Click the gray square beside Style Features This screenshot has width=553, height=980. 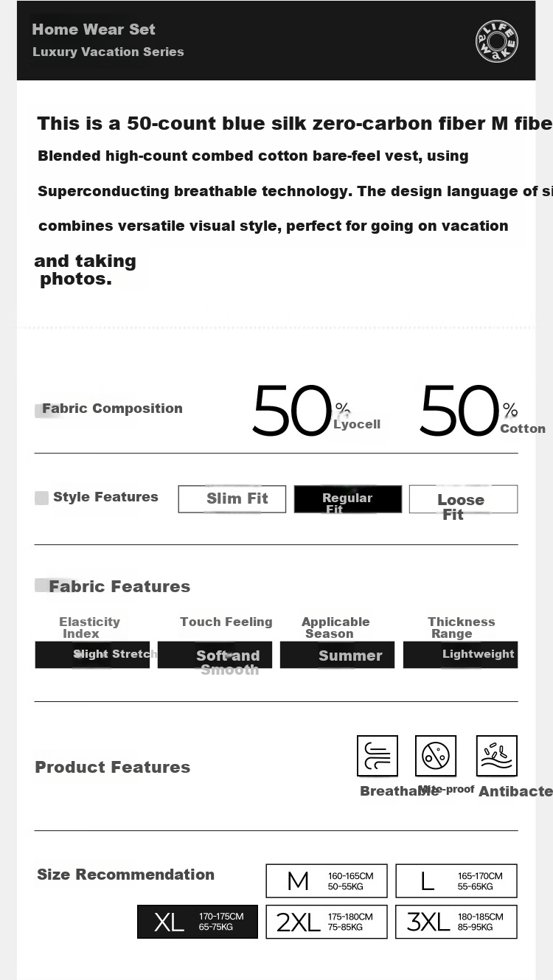point(41,498)
